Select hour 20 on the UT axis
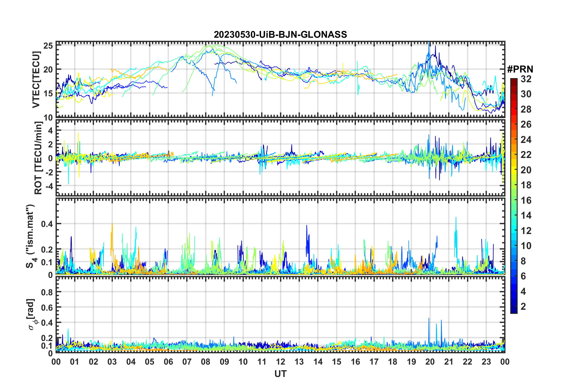 430,362
